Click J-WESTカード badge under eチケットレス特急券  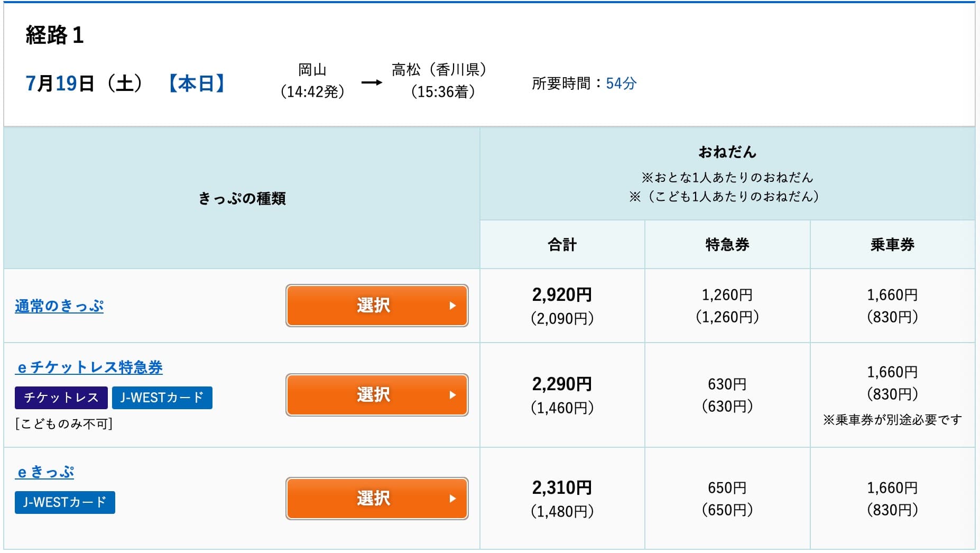[x=162, y=398]
